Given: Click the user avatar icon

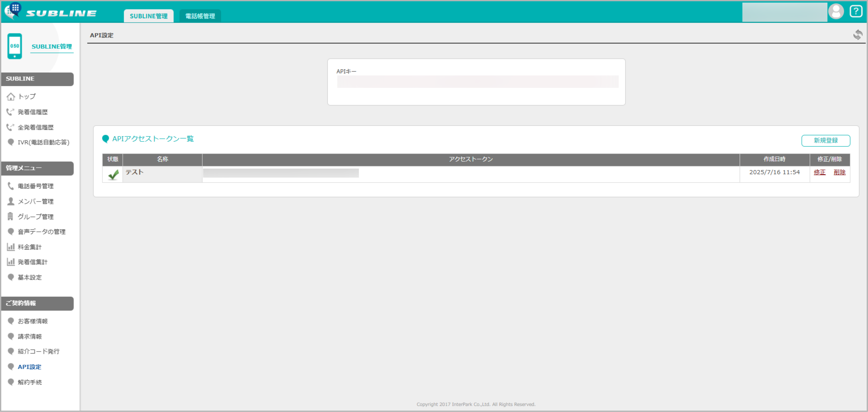Looking at the screenshot, I should 836,11.
